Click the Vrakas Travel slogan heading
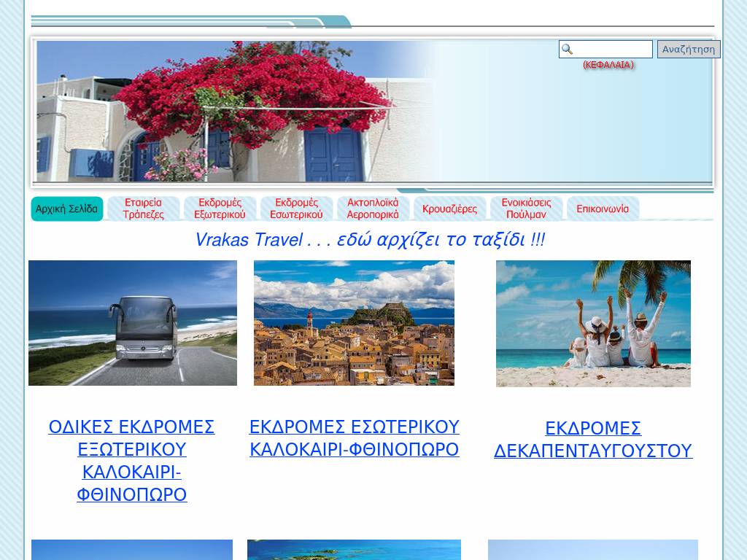The image size is (747, 560). tap(370, 239)
